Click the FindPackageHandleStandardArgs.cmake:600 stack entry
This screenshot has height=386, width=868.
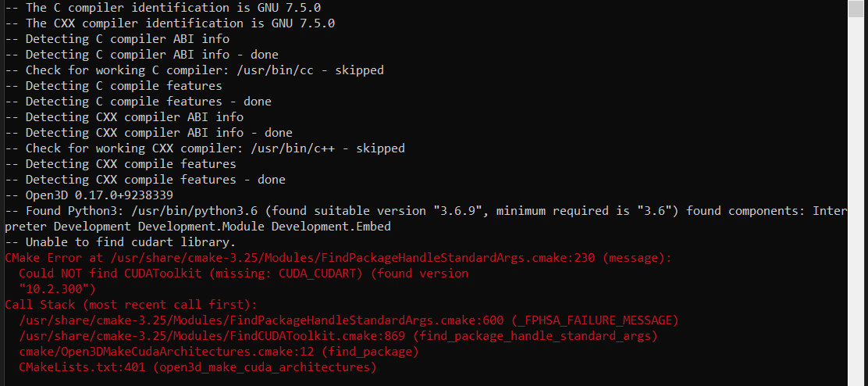(x=348, y=320)
